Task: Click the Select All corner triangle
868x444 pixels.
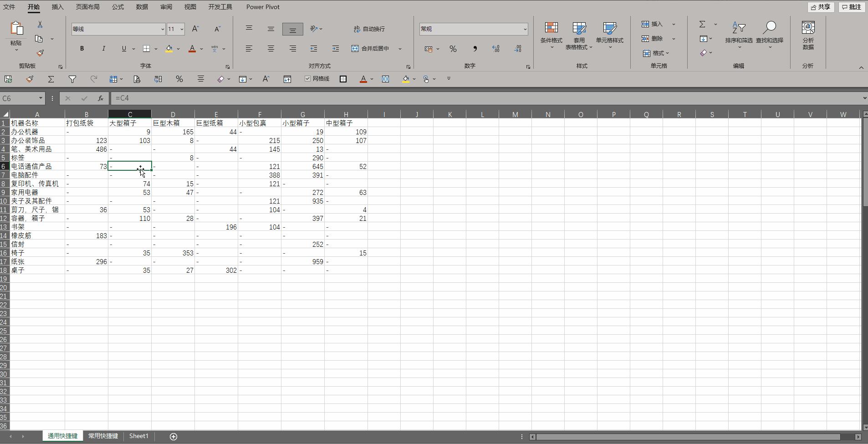Action: pos(5,114)
